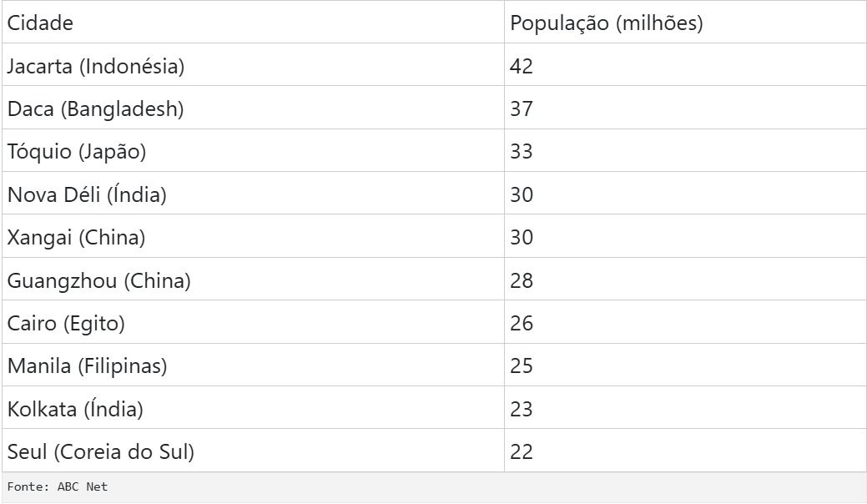Select the Guangzhou (China) cell
The width and height of the screenshot is (867, 504).
pyautogui.click(x=98, y=281)
